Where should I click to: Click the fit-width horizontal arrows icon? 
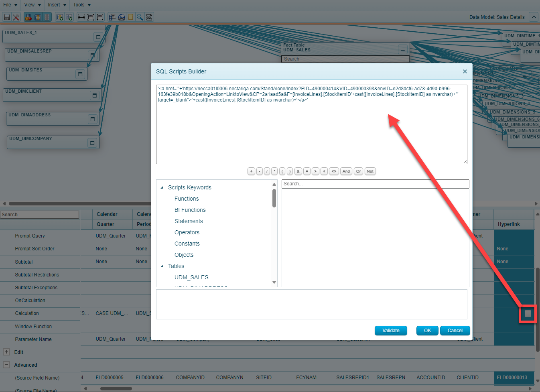click(81, 17)
